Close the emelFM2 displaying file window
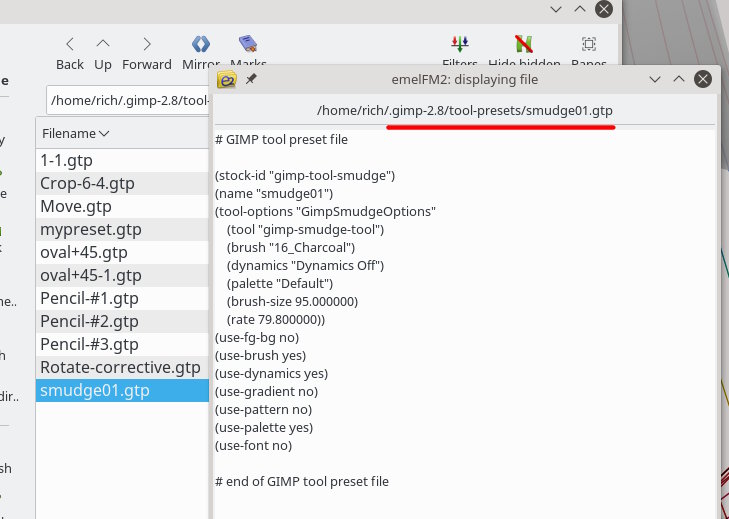 pyautogui.click(x=703, y=79)
